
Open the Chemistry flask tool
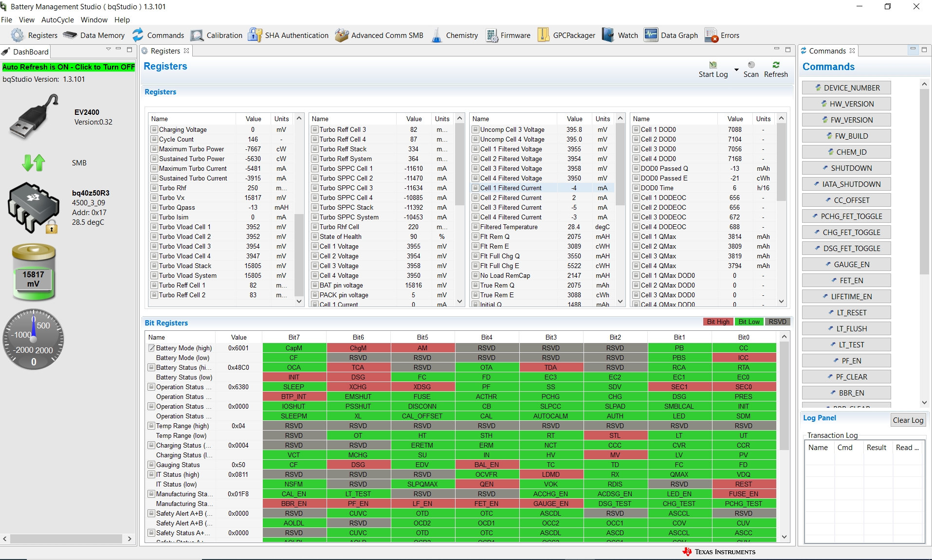(x=455, y=35)
